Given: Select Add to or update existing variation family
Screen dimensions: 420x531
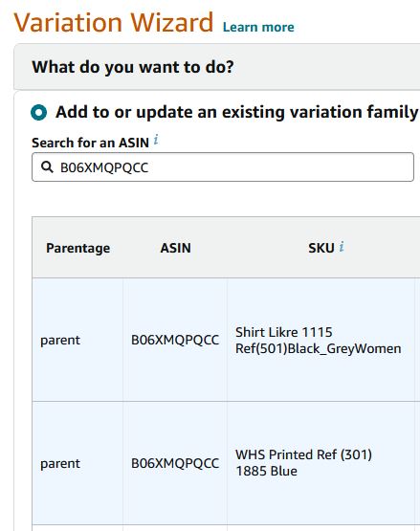Looking at the screenshot, I should pos(38,112).
